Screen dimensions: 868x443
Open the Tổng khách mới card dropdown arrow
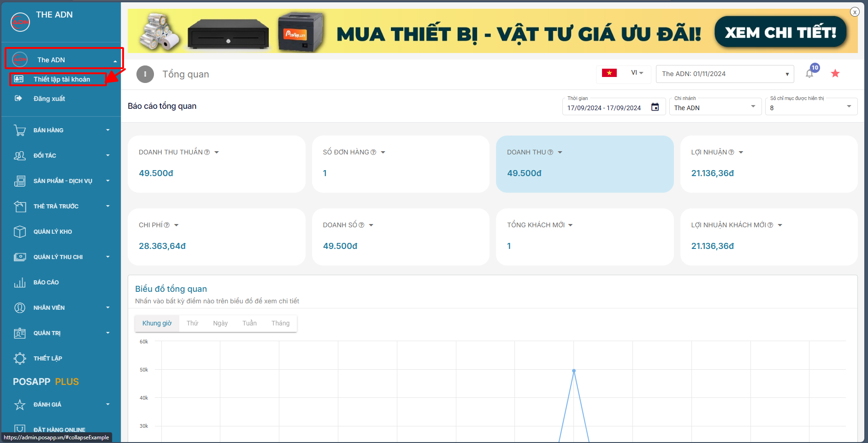570,225
